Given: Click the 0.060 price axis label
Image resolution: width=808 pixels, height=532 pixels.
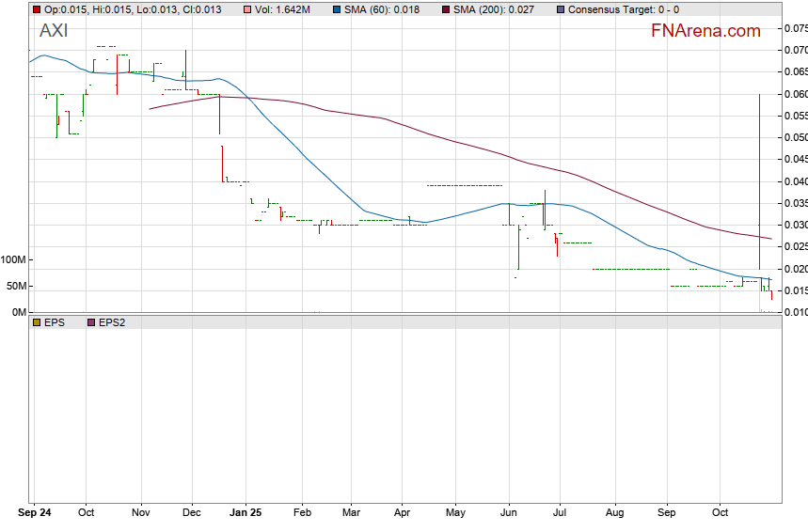Looking at the screenshot, I should (795, 94).
